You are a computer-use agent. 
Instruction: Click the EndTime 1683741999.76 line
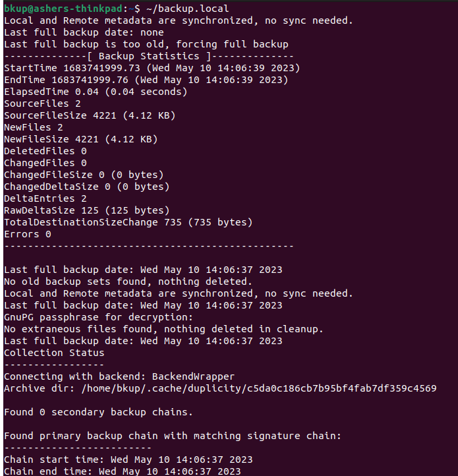click(x=146, y=80)
